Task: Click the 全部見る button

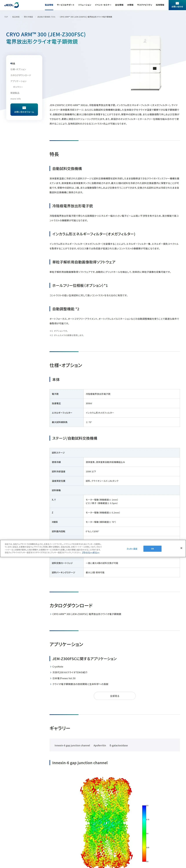Action: click(115, 696)
